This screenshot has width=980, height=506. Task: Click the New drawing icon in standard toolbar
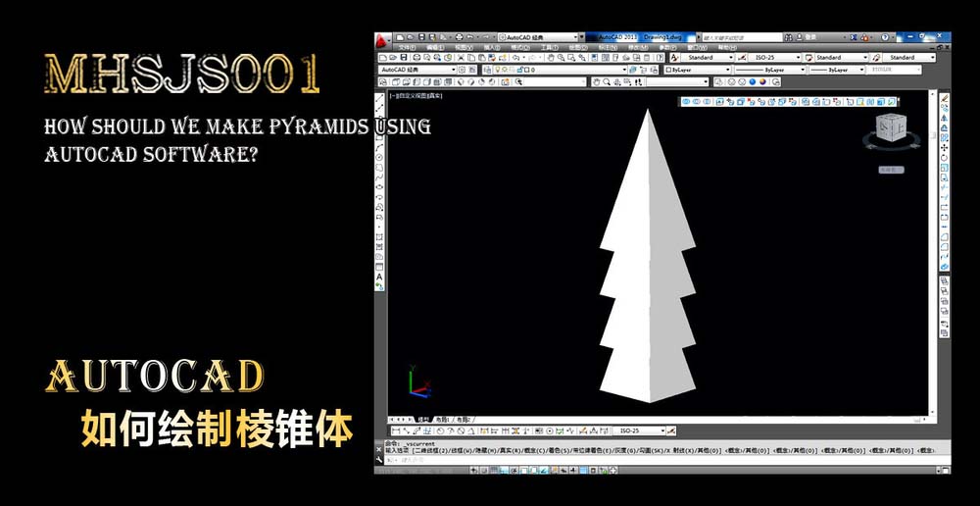[382, 58]
